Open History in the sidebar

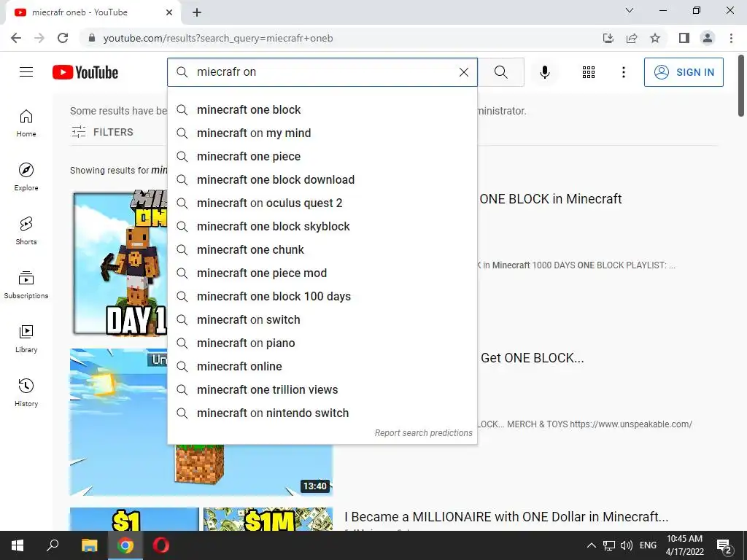tap(26, 392)
